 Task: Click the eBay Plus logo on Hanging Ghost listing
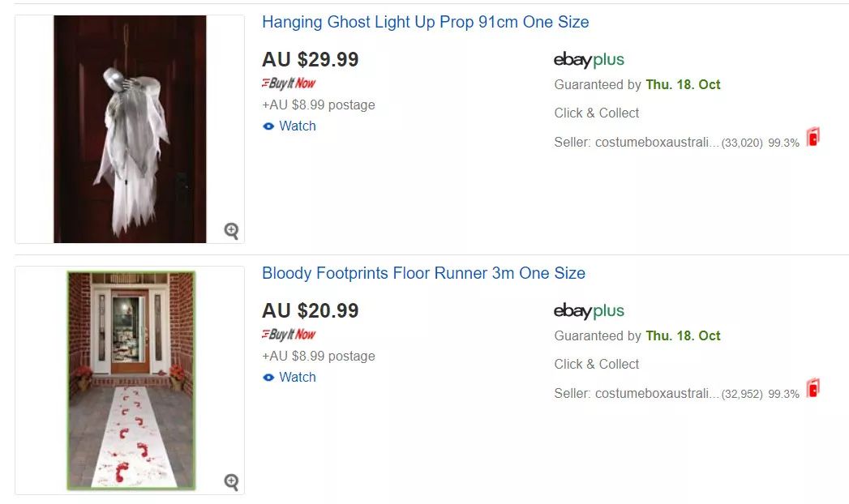tap(589, 60)
